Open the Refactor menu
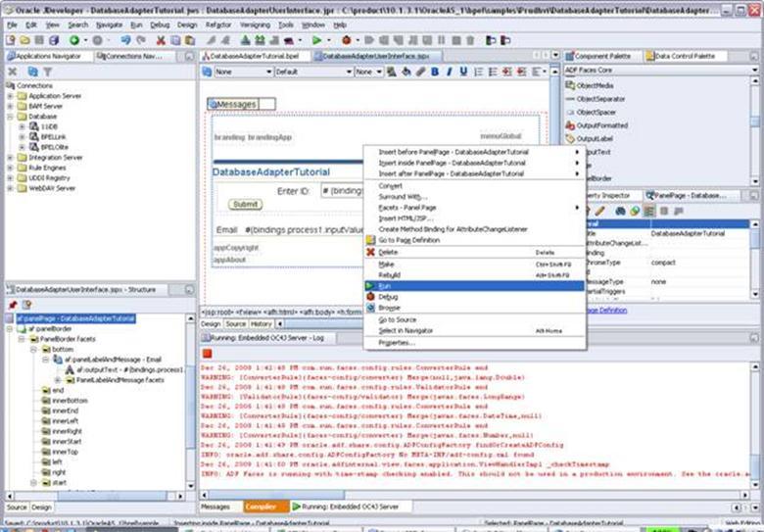764x532 pixels. [x=218, y=24]
